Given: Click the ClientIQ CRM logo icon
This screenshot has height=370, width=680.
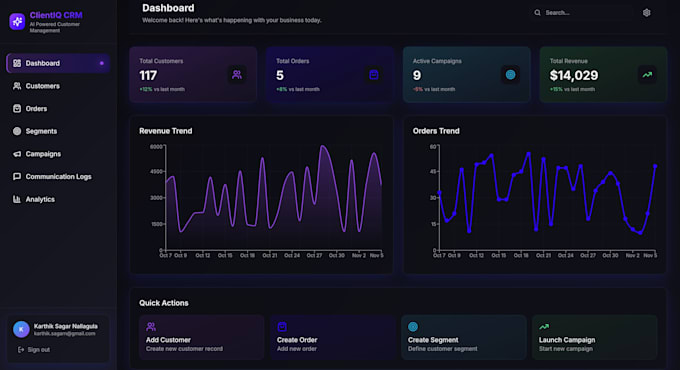Looking at the screenshot, I should 17,21.
